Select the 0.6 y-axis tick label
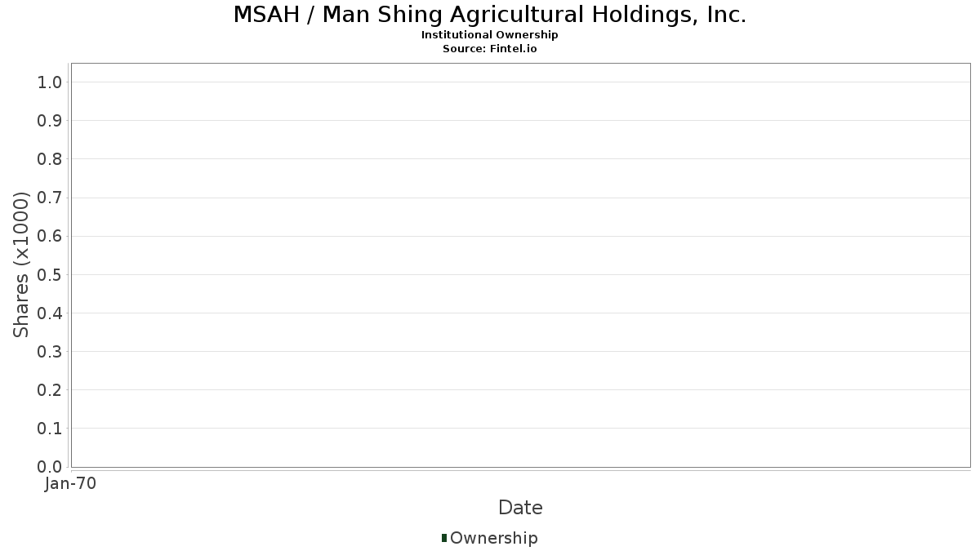 click(x=51, y=236)
